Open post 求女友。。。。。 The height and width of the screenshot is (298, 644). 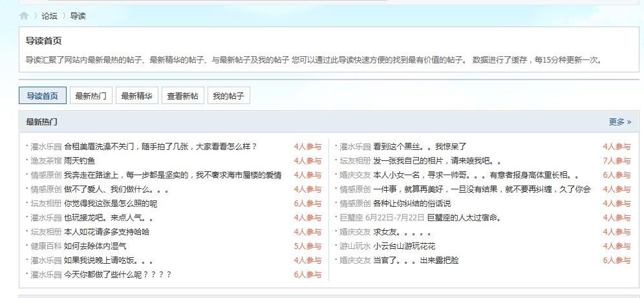tap(402, 232)
